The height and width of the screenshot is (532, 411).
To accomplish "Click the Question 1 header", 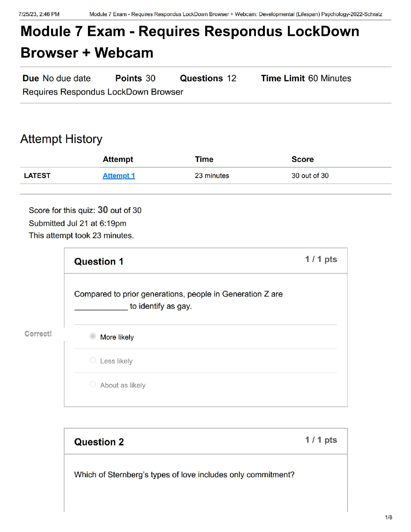I will pos(99,261).
